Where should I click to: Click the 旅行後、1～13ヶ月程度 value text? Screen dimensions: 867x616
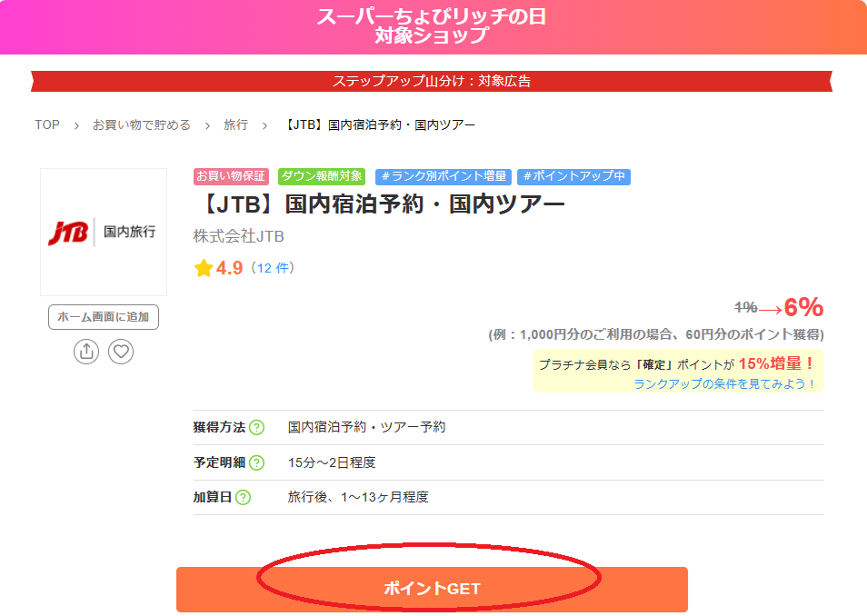(x=358, y=498)
